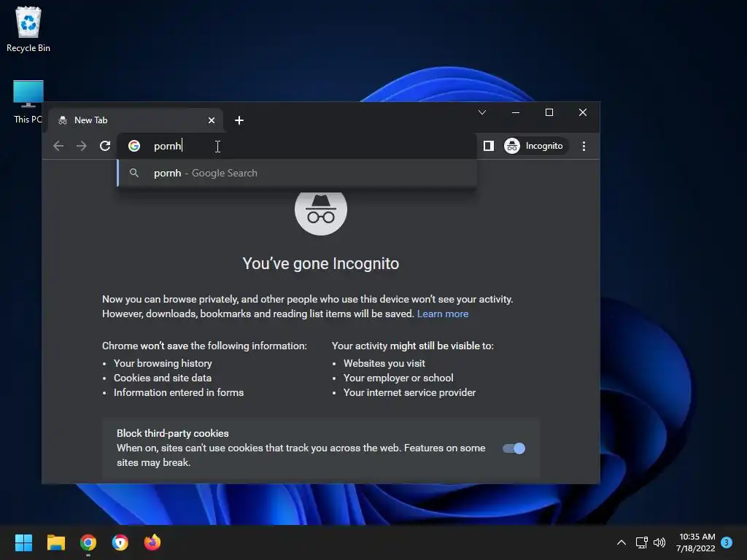Open the Learn more link
The image size is (747, 560).
click(443, 314)
